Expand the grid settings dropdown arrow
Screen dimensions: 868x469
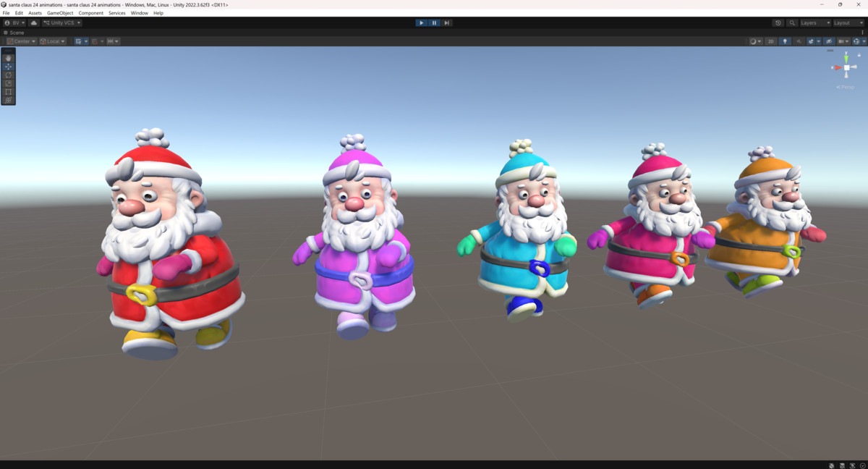(x=86, y=41)
